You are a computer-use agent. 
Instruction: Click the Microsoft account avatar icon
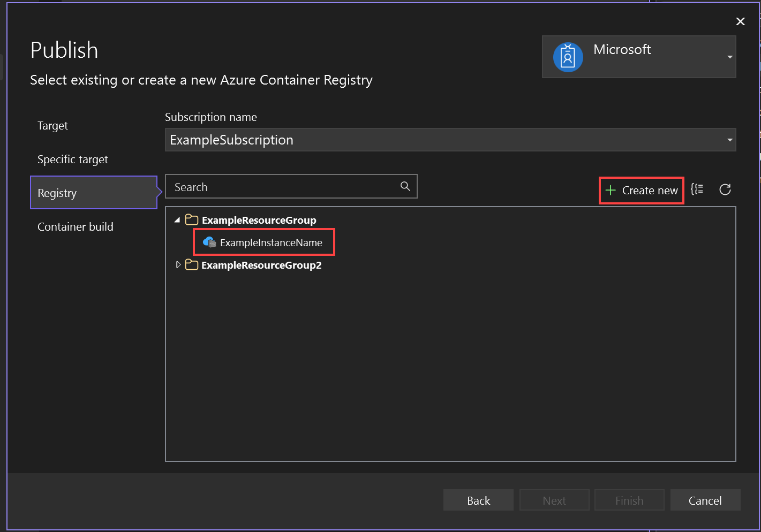point(568,57)
